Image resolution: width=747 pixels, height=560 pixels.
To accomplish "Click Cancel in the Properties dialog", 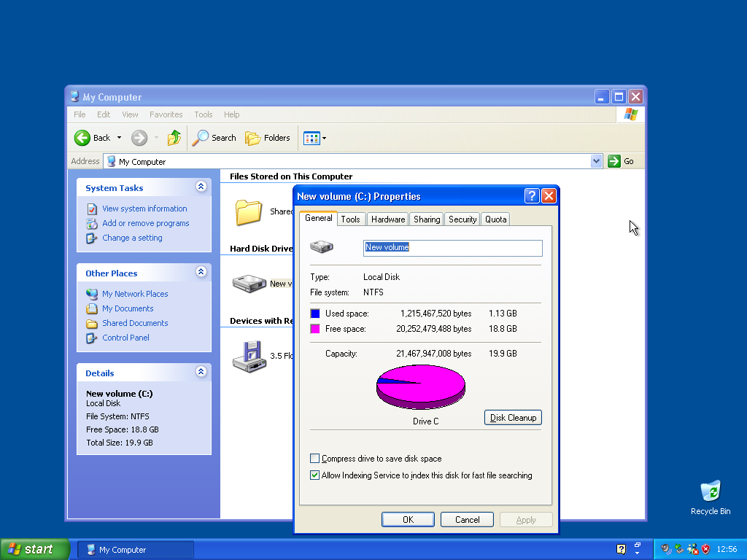I will coord(467,519).
